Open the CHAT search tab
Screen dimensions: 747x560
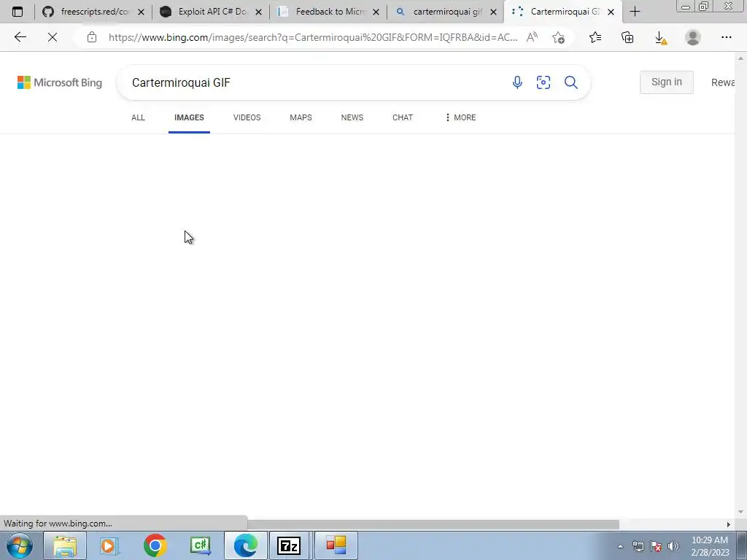click(x=403, y=117)
